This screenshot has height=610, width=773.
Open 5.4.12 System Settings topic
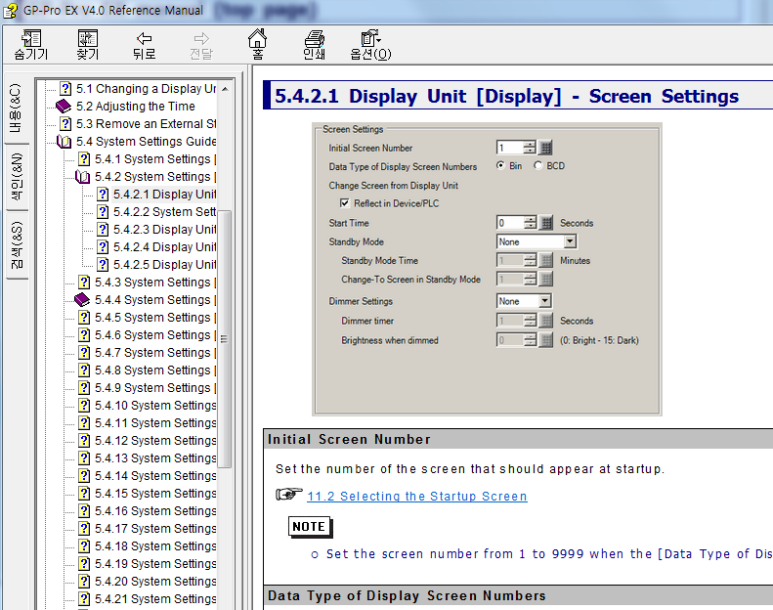155,441
